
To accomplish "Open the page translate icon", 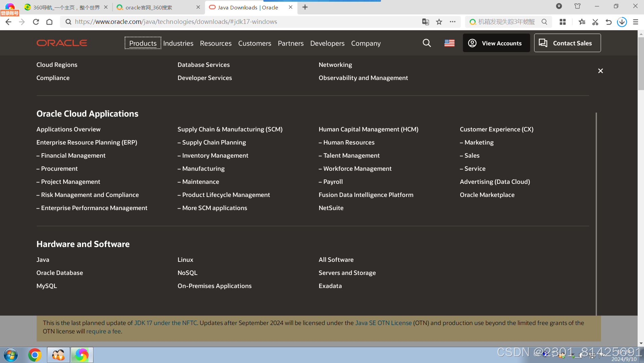I will [x=426, y=22].
